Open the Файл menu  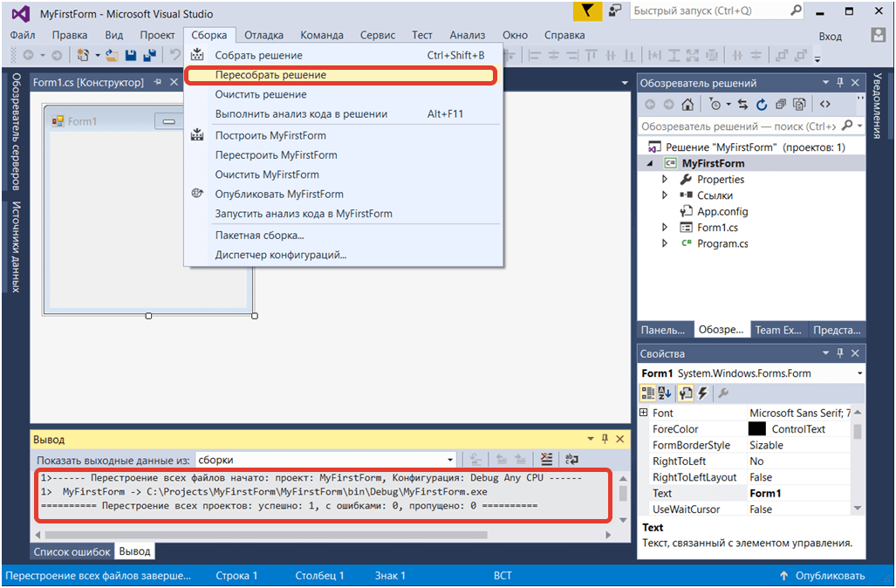coord(23,35)
